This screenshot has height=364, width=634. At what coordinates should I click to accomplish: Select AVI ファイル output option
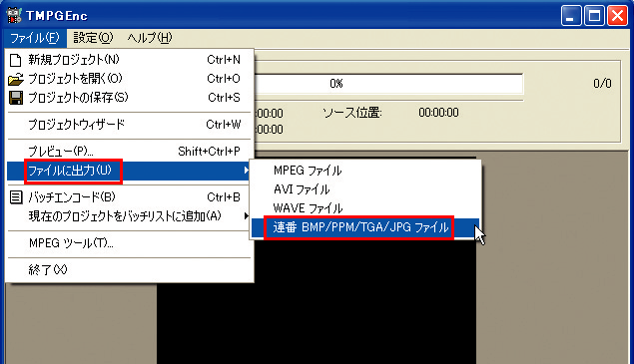coord(365,189)
